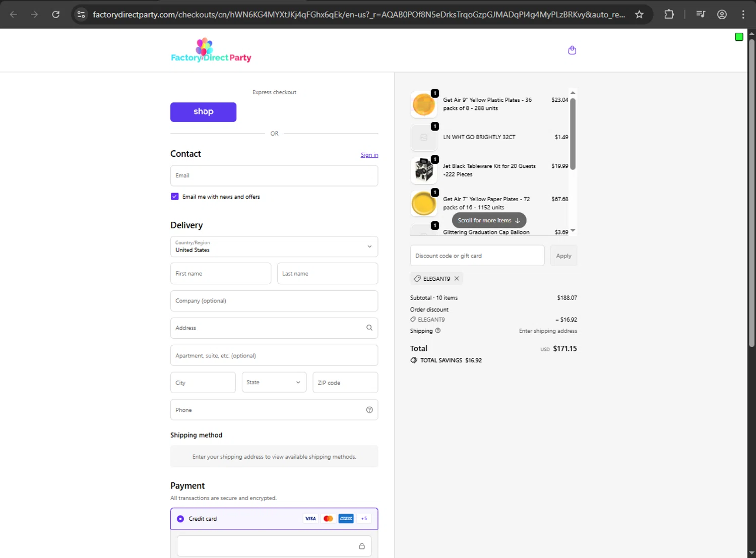Toggle Email me with news and offers
This screenshot has width=756, height=558.
(x=175, y=197)
